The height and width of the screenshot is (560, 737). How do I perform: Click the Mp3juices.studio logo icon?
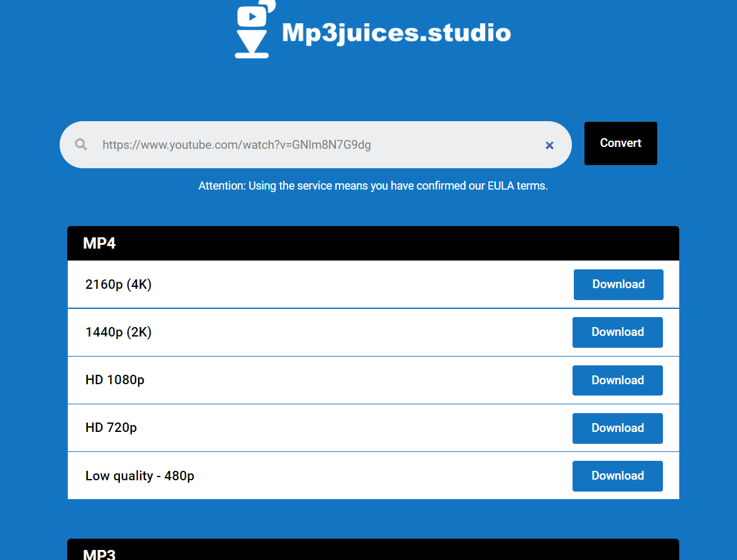click(x=254, y=29)
